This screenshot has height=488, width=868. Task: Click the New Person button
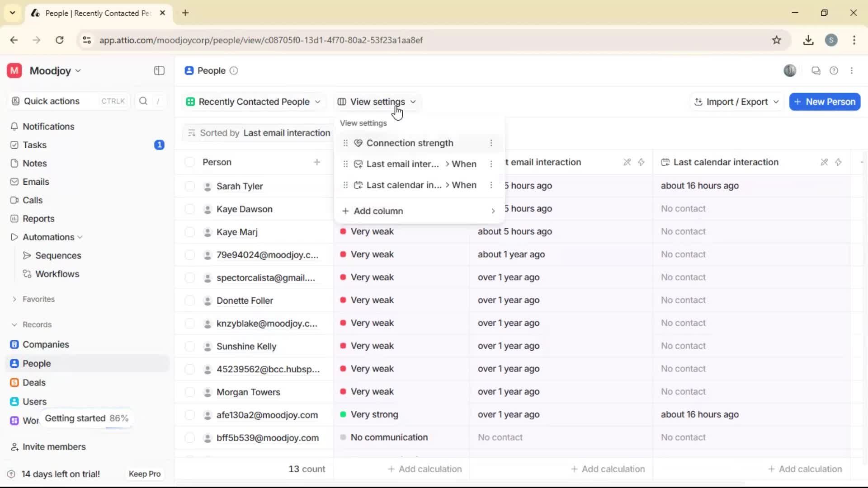click(824, 102)
